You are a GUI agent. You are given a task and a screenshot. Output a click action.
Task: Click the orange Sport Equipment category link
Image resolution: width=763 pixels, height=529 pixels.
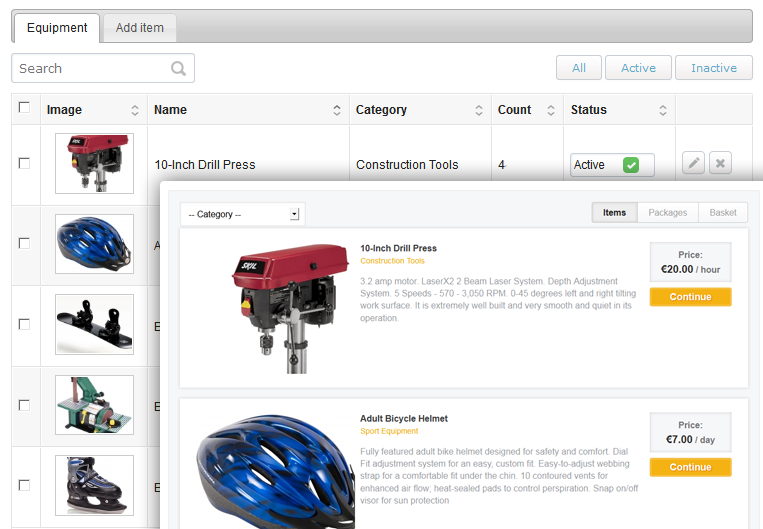click(389, 431)
